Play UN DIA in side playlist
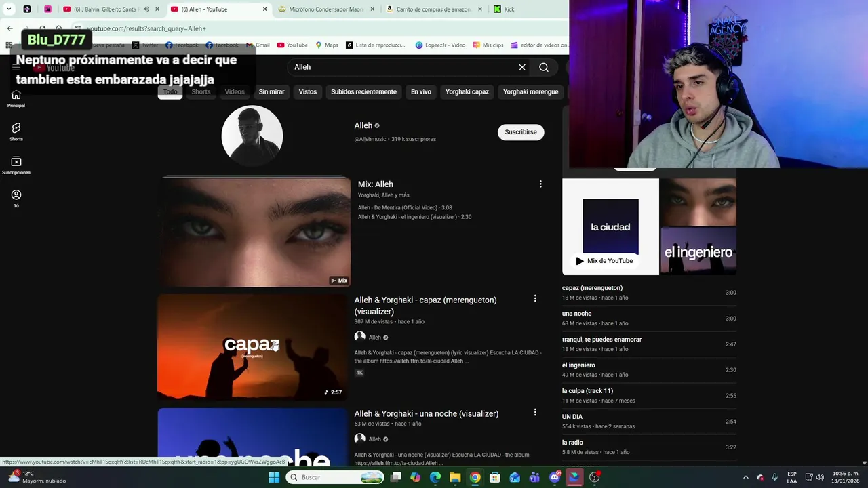The image size is (868, 488). (x=649, y=421)
